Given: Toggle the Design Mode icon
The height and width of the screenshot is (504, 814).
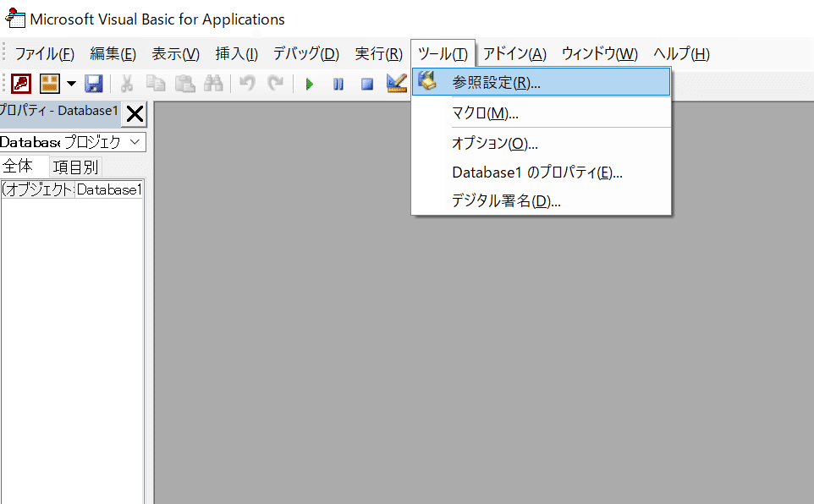Looking at the screenshot, I should [x=397, y=83].
